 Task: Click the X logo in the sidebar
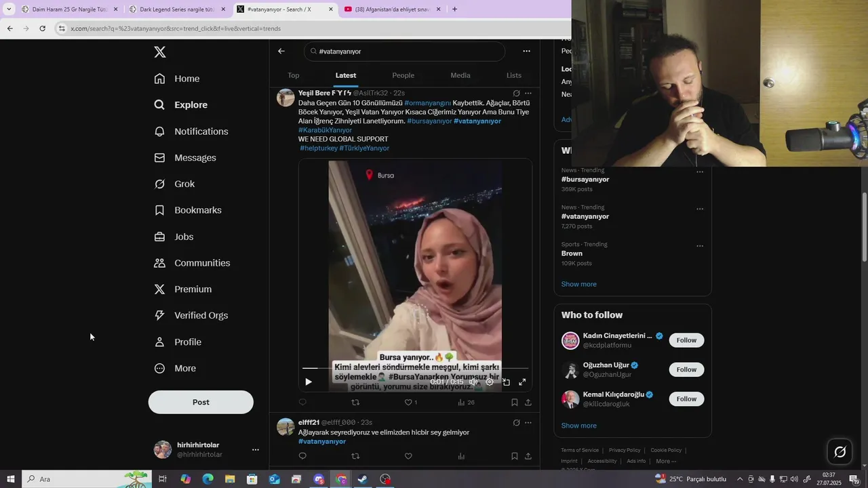(x=159, y=52)
